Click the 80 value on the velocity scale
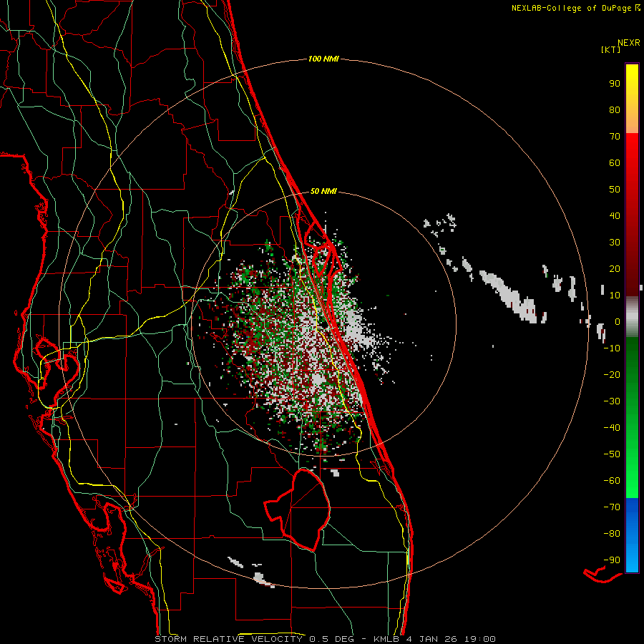Image resolution: width=644 pixels, height=644 pixels. [615, 109]
